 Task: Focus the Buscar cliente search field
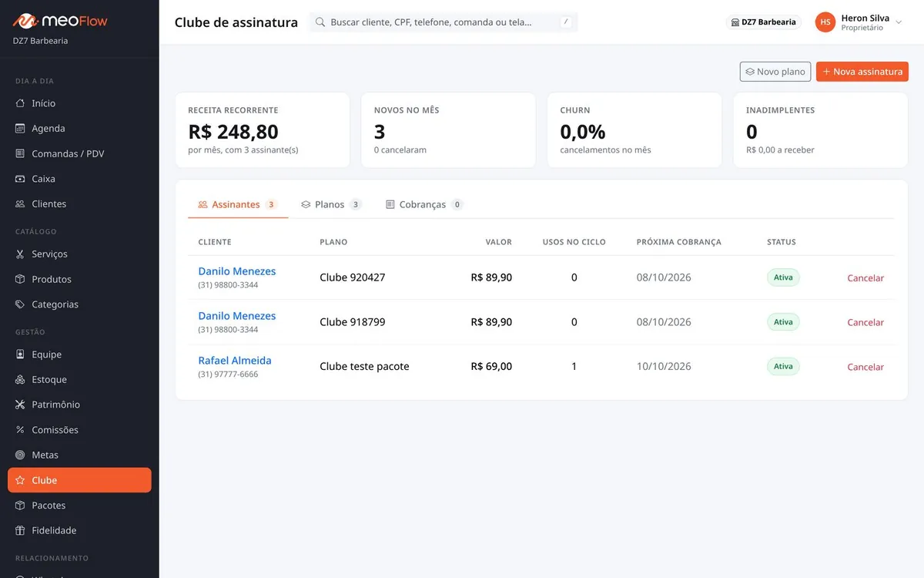tap(444, 22)
